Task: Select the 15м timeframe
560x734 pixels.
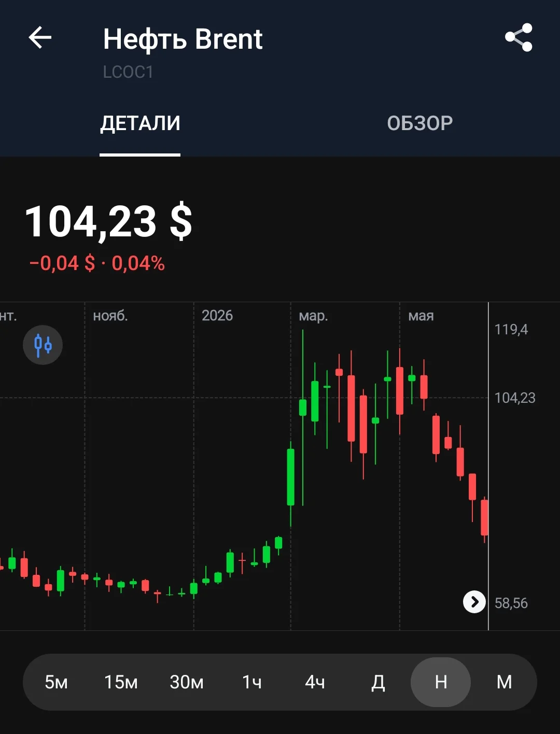Action: click(121, 682)
